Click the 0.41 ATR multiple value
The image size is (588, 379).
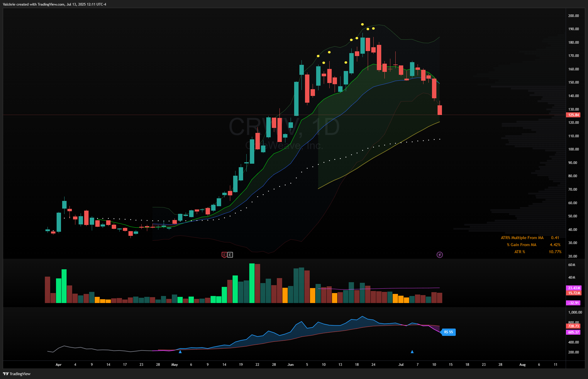tap(555, 238)
